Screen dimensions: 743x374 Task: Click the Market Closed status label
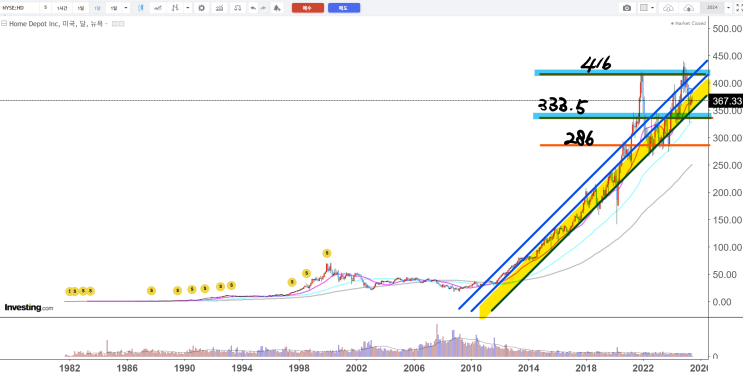[688, 23]
